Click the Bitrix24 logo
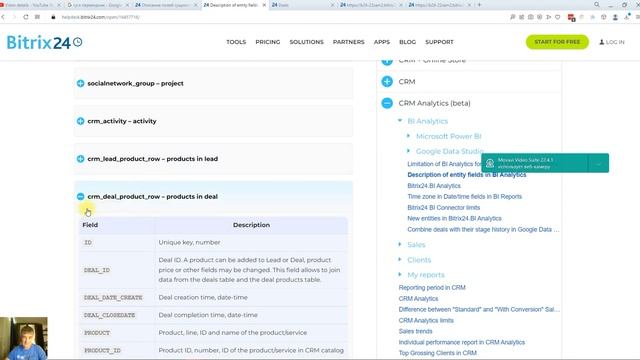Image resolution: width=640 pixels, height=360 pixels. [x=44, y=42]
